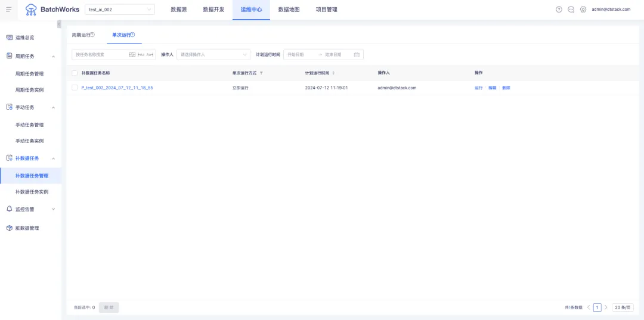Click the 运行 link in the task row
This screenshot has width=644, height=320.
478,88
